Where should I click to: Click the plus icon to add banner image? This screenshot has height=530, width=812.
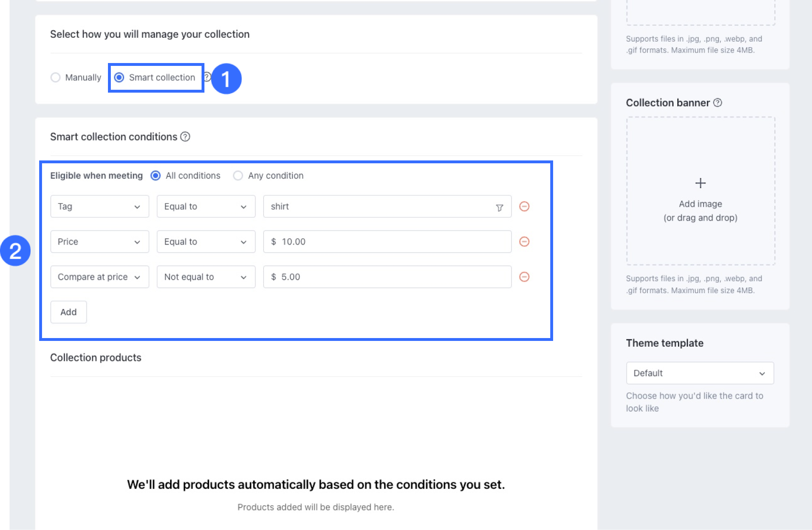700,183
